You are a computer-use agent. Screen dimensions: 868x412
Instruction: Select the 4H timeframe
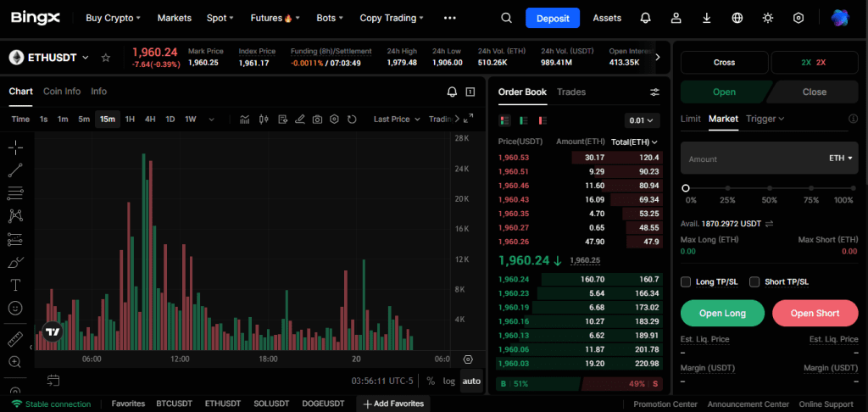pyautogui.click(x=150, y=119)
